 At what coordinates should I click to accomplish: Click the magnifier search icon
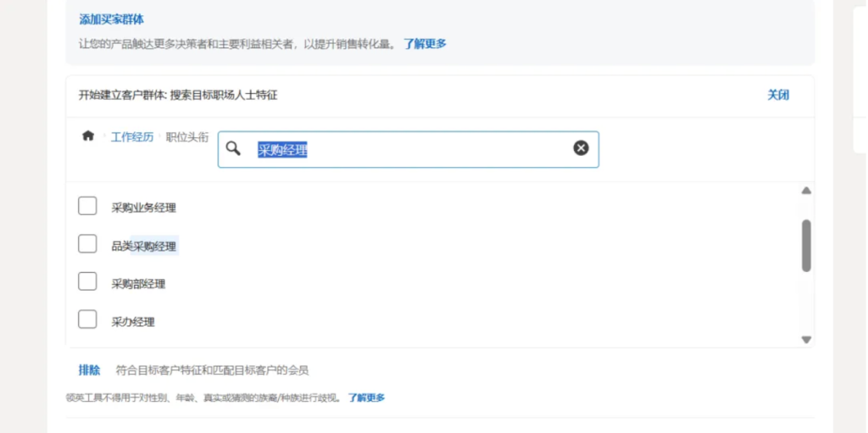pos(233,148)
